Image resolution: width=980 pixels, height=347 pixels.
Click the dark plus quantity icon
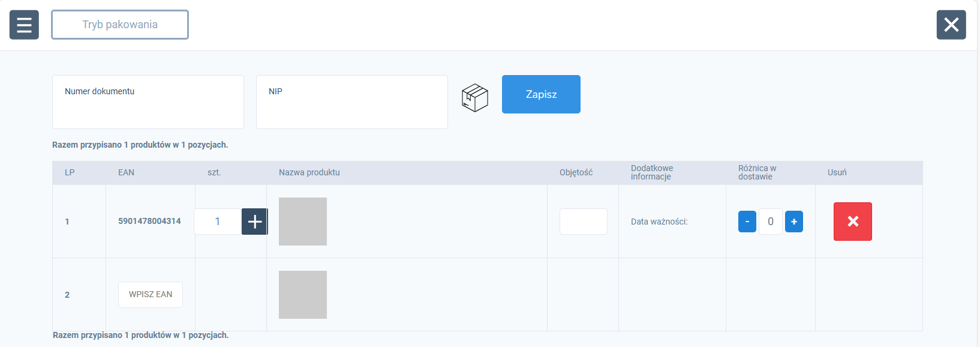point(255,222)
